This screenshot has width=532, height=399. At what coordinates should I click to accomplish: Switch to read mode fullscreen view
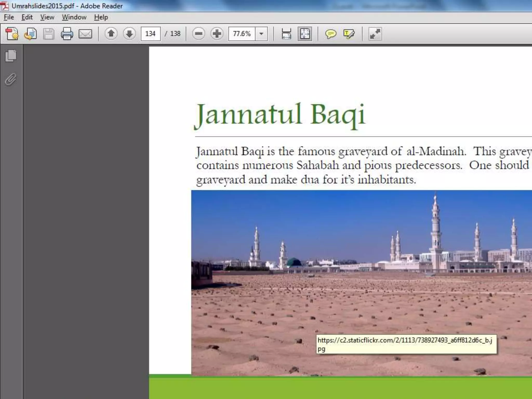coord(375,34)
